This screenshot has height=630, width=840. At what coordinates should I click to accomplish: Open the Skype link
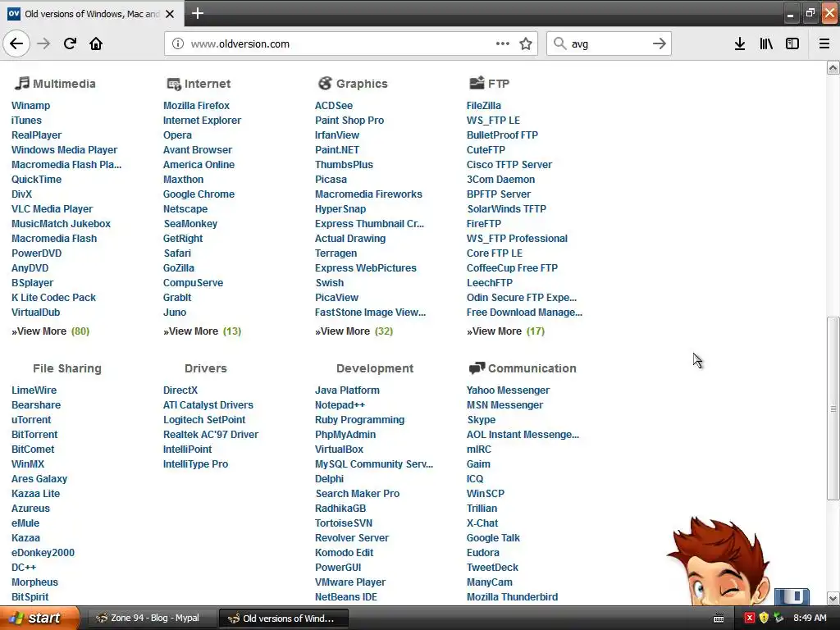tap(481, 419)
